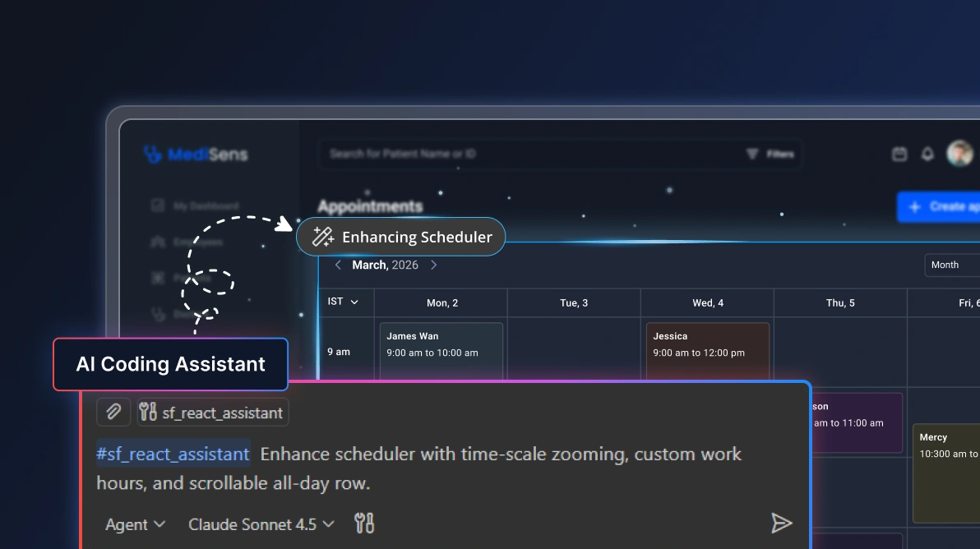980x549 pixels.
Task: Open the Claude Sonnet 4.5 model dropdown
Action: 261,524
